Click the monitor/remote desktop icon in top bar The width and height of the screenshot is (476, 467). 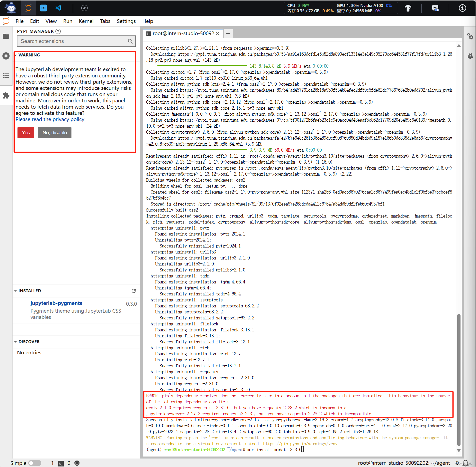click(x=435, y=8)
